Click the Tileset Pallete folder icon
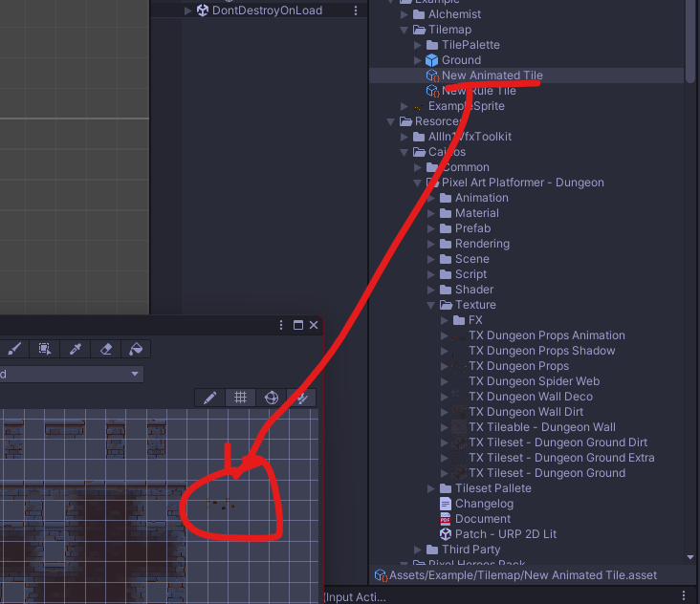The image size is (700, 604). [x=446, y=488]
